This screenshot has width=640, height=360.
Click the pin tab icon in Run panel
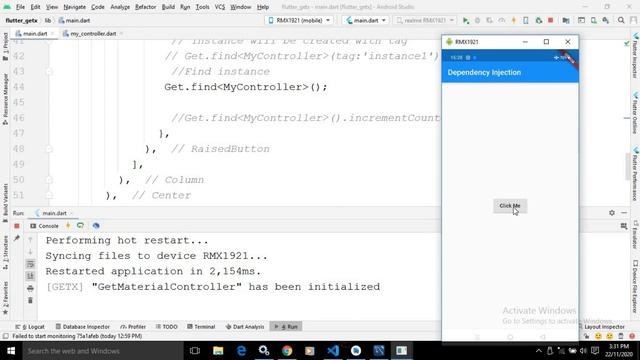(x=17, y=238)
